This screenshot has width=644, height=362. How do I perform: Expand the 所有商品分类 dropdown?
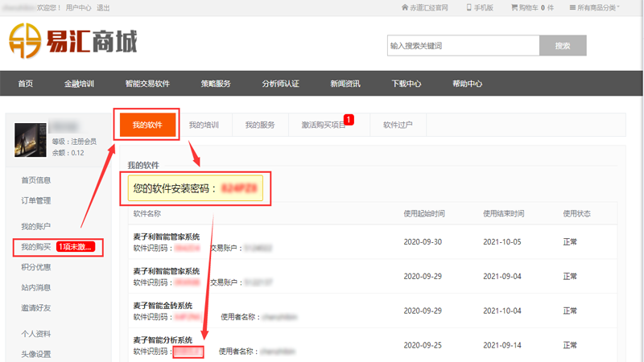coord(594,8)
